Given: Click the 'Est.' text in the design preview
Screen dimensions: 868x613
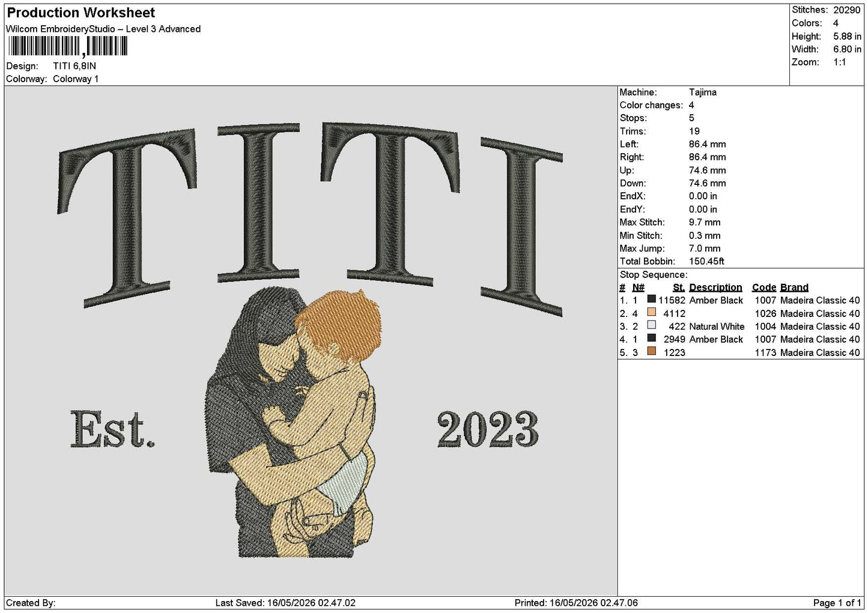Looking at the screenshot, I should pyautogui.click(x=112, y=429).
